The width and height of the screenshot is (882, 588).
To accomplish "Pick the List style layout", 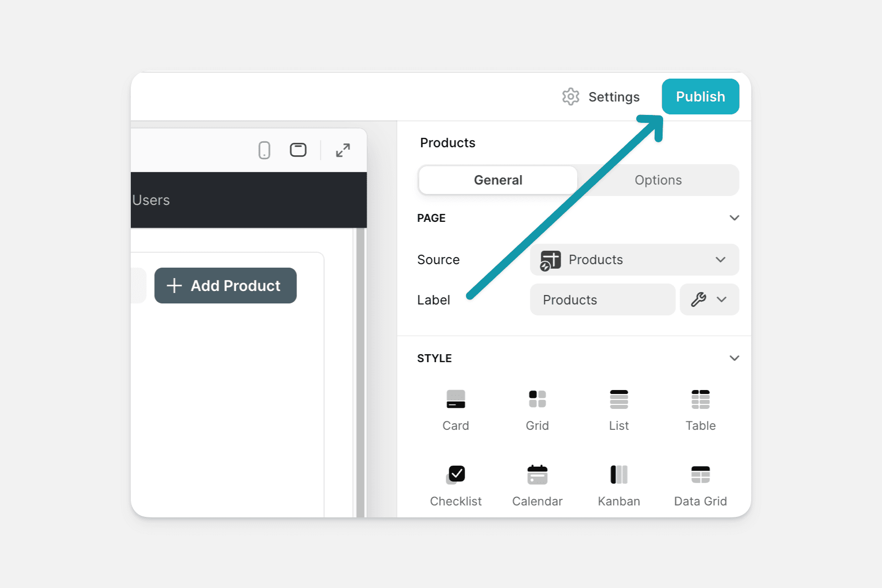I will point(618,409).
